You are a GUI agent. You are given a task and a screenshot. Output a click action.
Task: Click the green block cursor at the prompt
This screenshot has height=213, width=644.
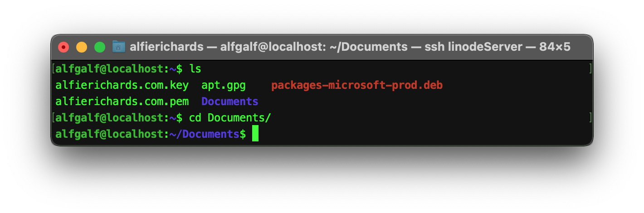point(255,134)
